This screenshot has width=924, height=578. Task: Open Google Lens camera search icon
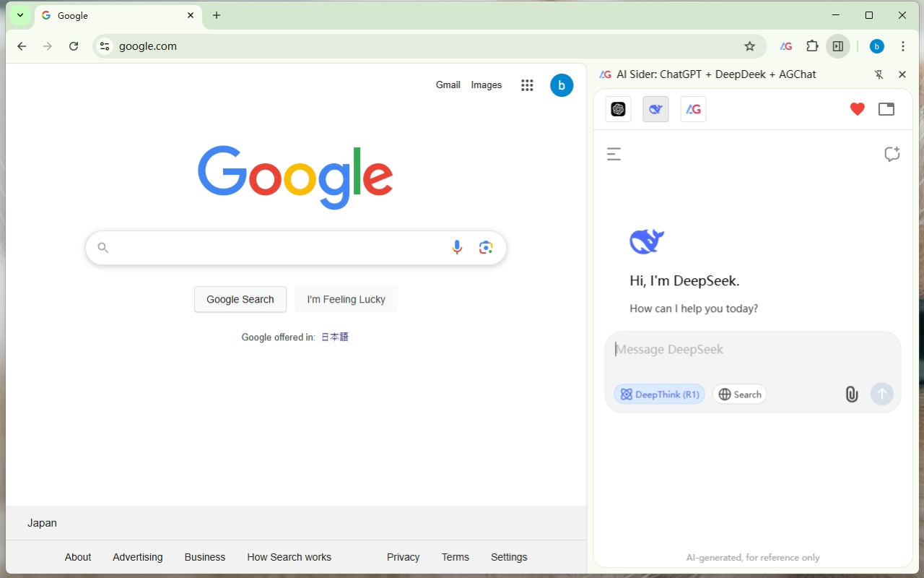[485, 247]
